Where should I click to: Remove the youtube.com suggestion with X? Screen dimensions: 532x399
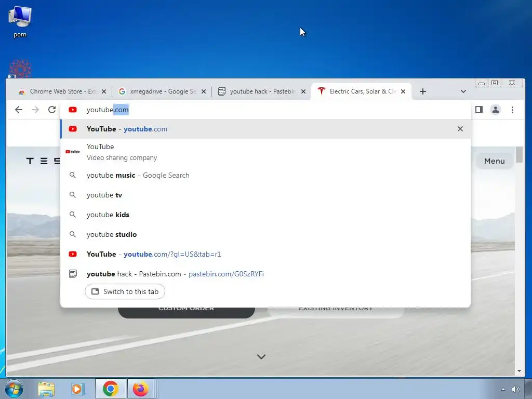pos(460,129)
